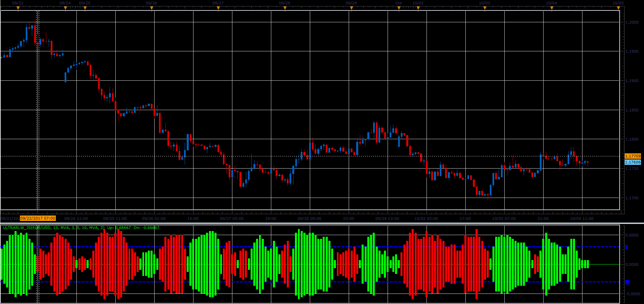Click the blue level -3 marker on indicator axis
This screenshot has height=304, width=644.
click(x=627, y=282)
